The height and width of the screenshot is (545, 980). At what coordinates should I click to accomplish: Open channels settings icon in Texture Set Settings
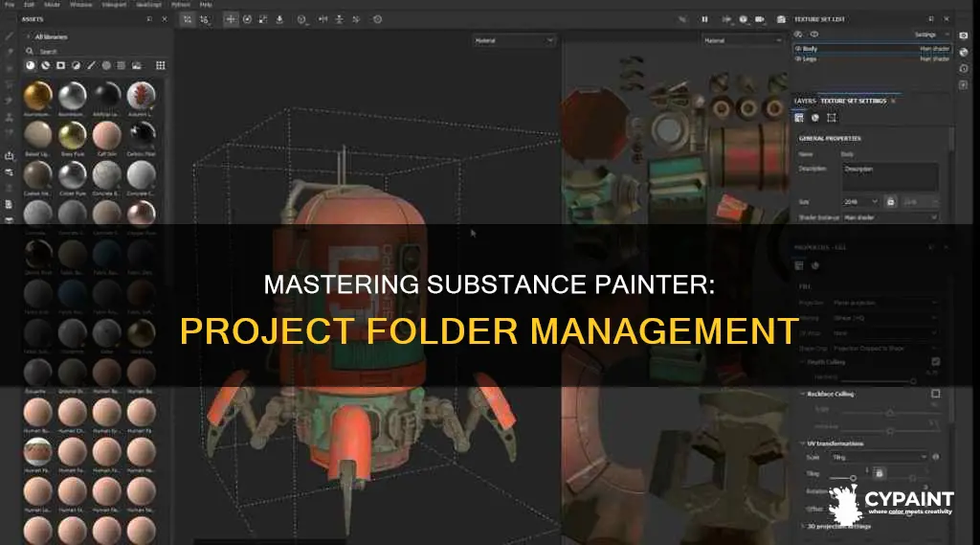[799, 118]
